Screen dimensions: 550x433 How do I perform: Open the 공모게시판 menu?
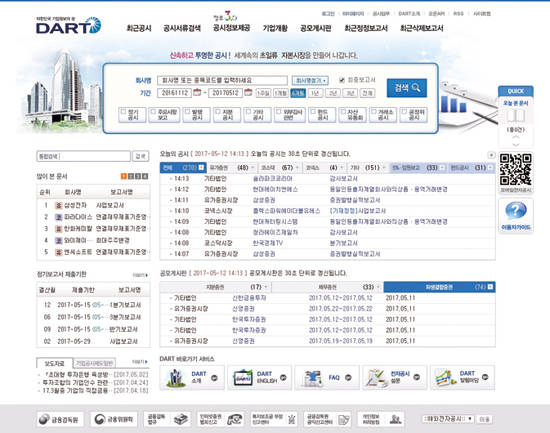coord(316,28)
